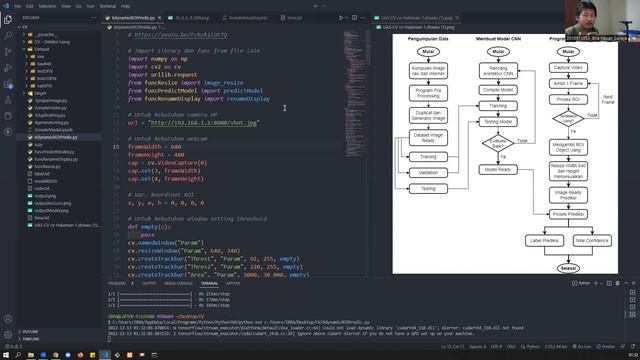Open File Explorer from the taskbar

point(31,355)
